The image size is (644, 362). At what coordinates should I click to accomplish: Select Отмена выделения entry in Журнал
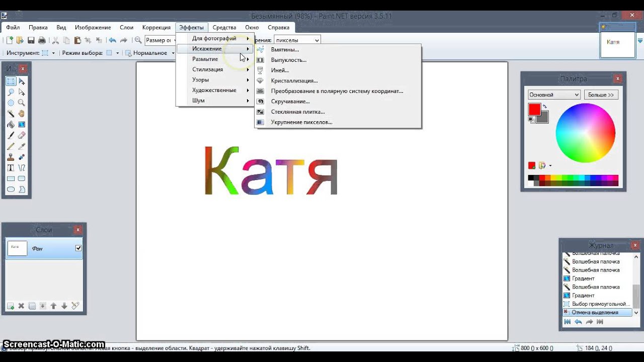[597, 312]
